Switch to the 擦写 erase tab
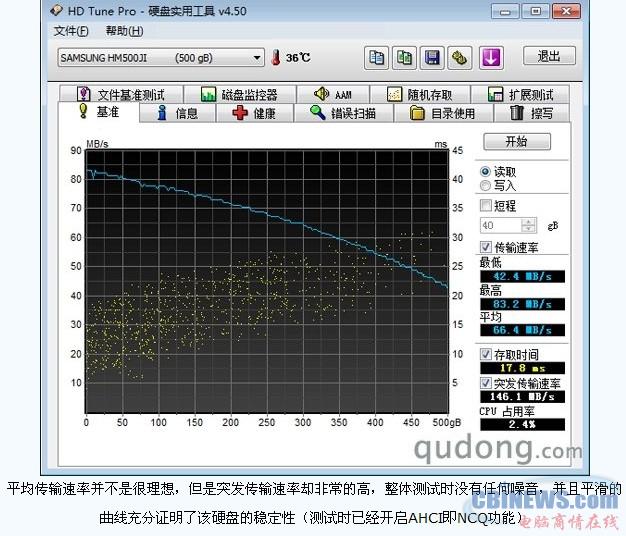The image size is (626, 536). click(x=532, y=113)
